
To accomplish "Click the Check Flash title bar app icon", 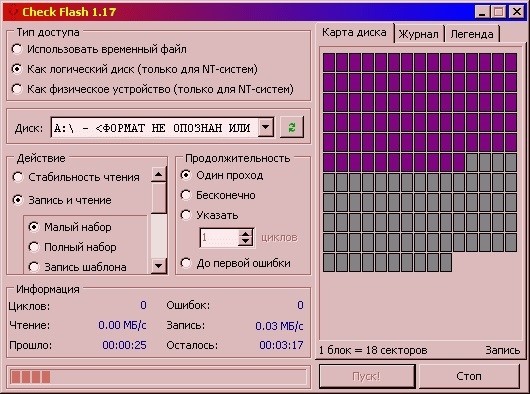I will tap(13, 12).
